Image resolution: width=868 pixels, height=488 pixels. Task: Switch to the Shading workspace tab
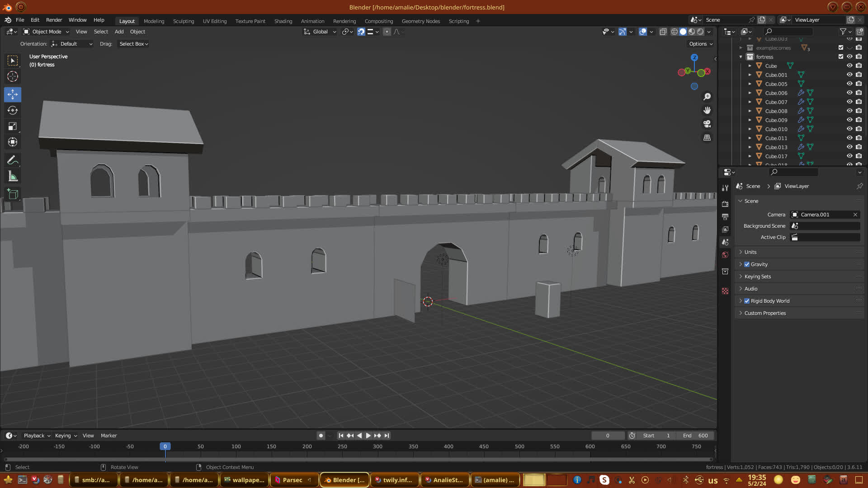coord(283,21)
